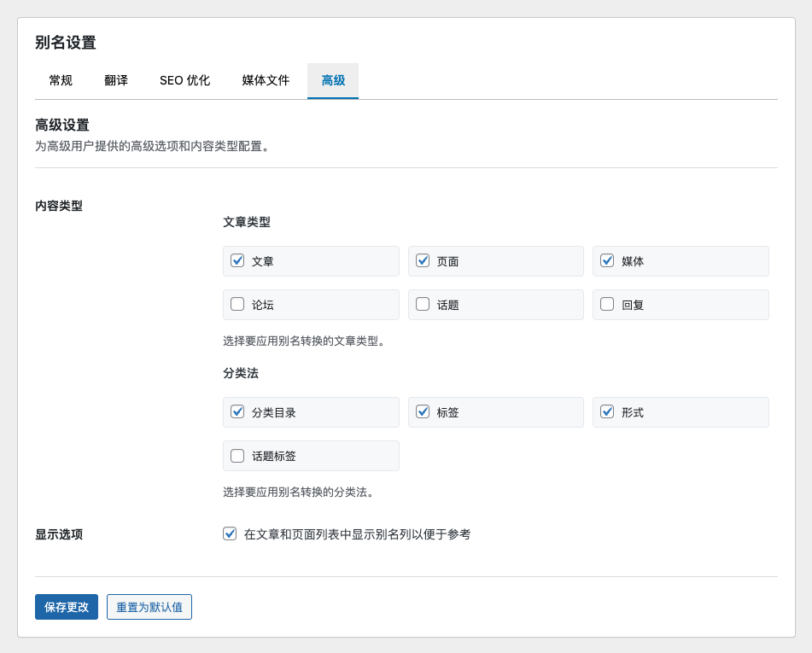Go to the SEO 优化 tab

[184, 80]
